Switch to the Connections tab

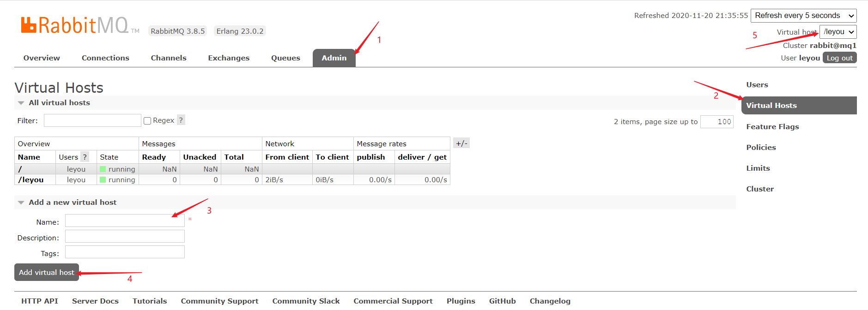(x=105, y=58)
